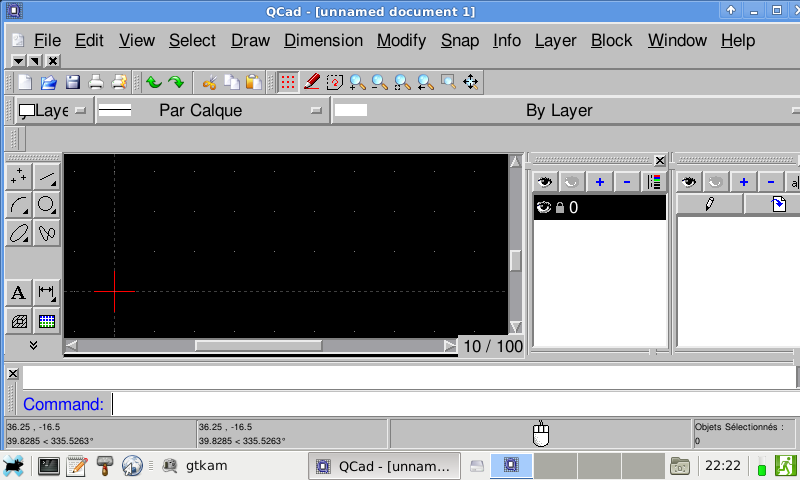Click the Undo arrow in toolbar
Image resolution: width=800 pixels, height=480 pixels.
[x=153, y=82]
